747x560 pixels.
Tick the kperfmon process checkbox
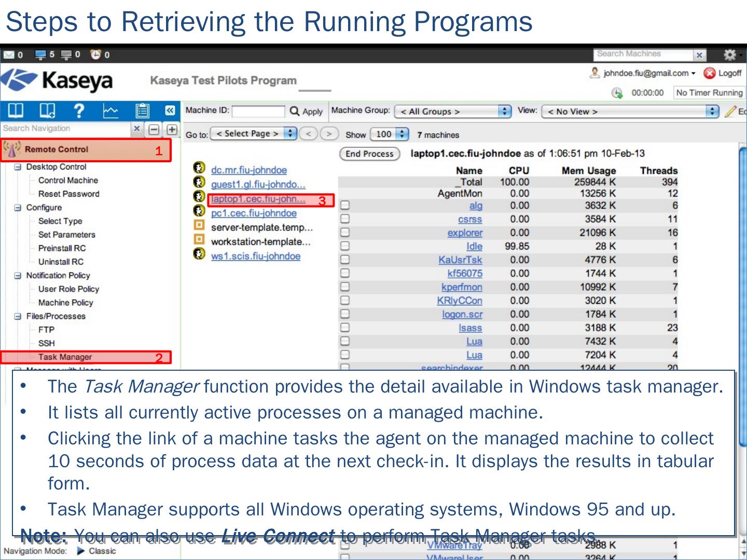point(345,286)
